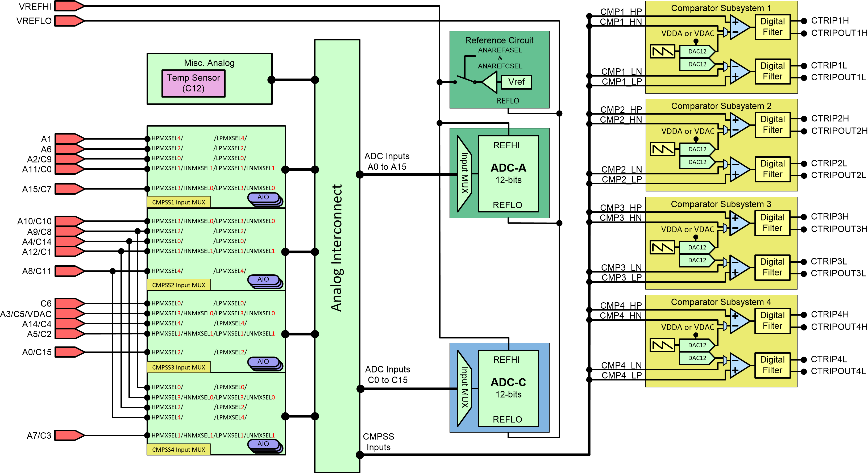868x473 pixels.
Task: Select the ADC-A 12-bits block
Action: pos(508,174)
